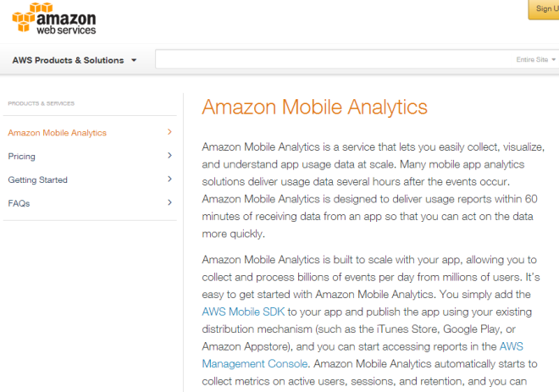Open the FAQs sidebar item
The height and width of the screenshot is (392, 559).
click(19, 203)
